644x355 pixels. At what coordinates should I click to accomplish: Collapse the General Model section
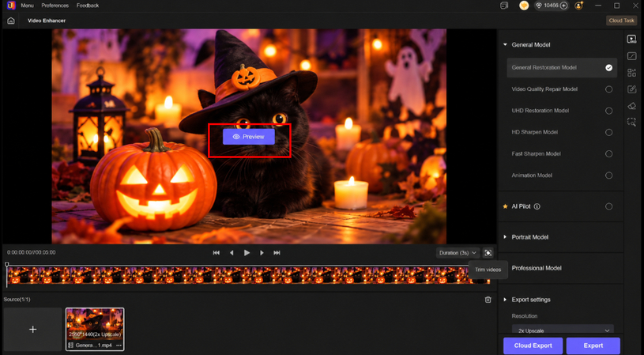pyautogui.click(x=505, y=45)
